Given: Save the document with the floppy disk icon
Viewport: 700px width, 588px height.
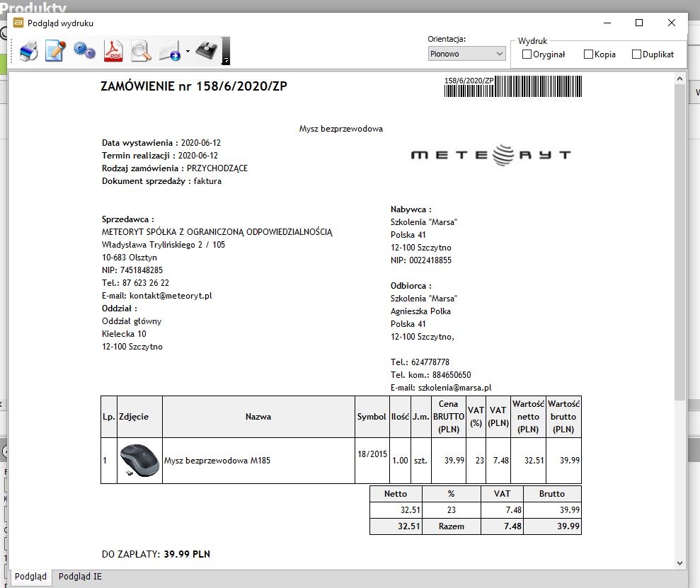Looking at the screenshot, I should pyautogui.click(x=206, y=51).
